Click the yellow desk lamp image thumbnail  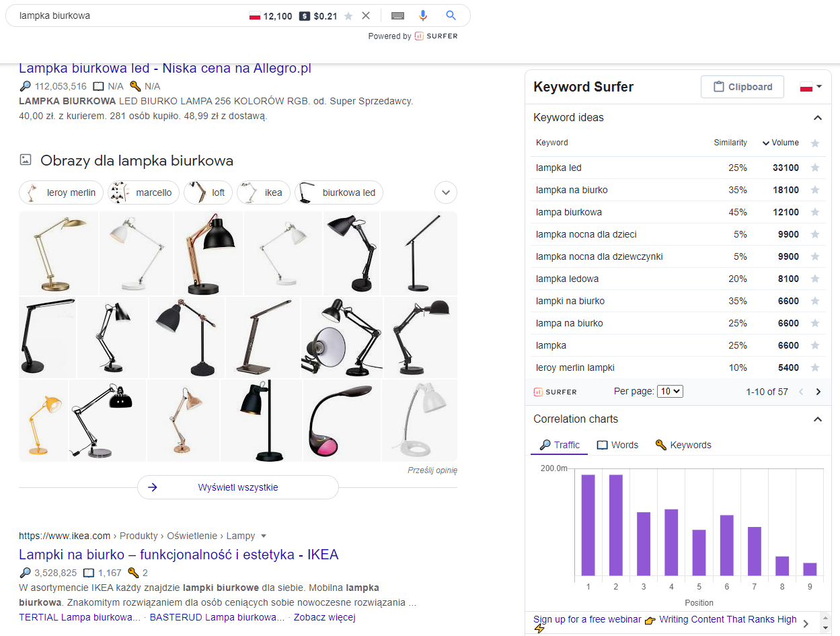pos(43,421)
